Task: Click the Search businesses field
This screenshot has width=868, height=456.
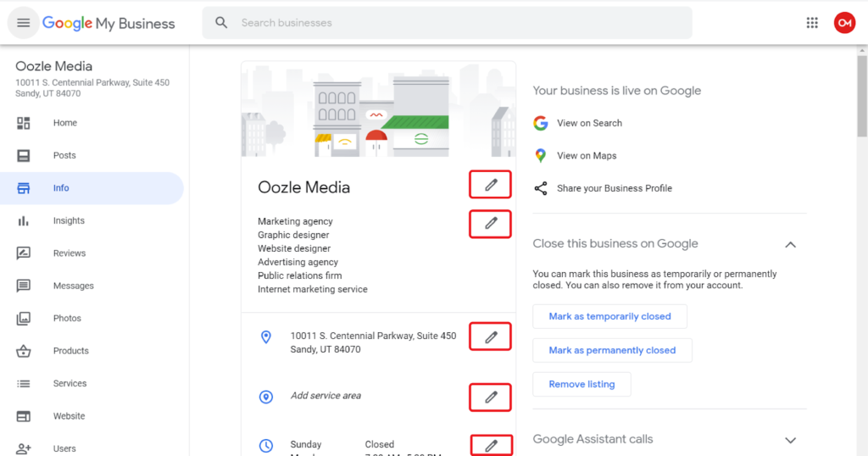Action: click(448, 23)
